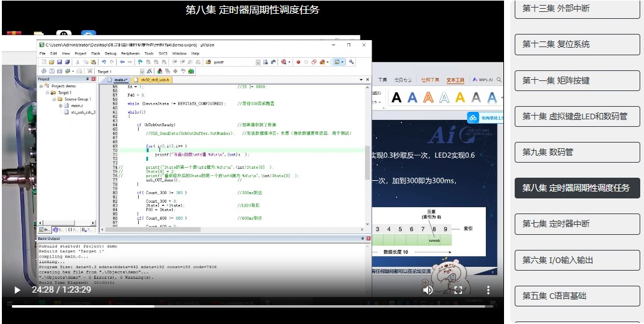Toggle a bookmark with the flag icon
Viewport: 644px width, 324px height.
click(x=140, y=62)
